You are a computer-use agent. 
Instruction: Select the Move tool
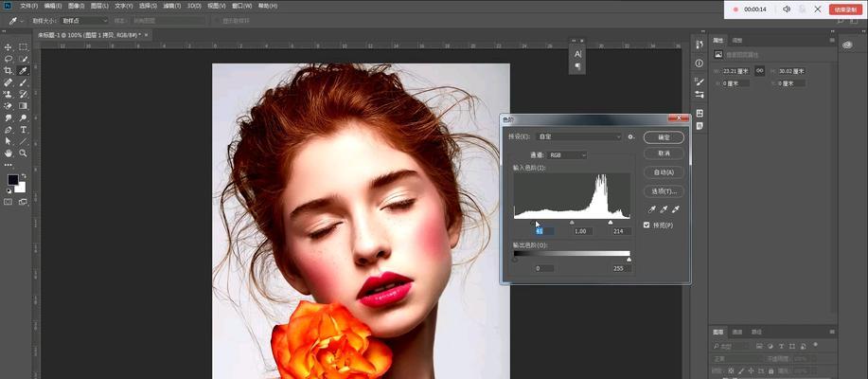(x=9, y=47)
